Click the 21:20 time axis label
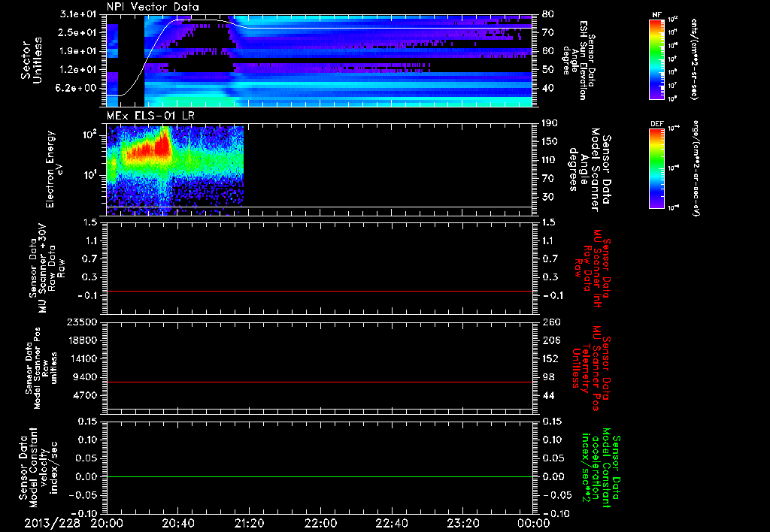 (x=249, y=524)
